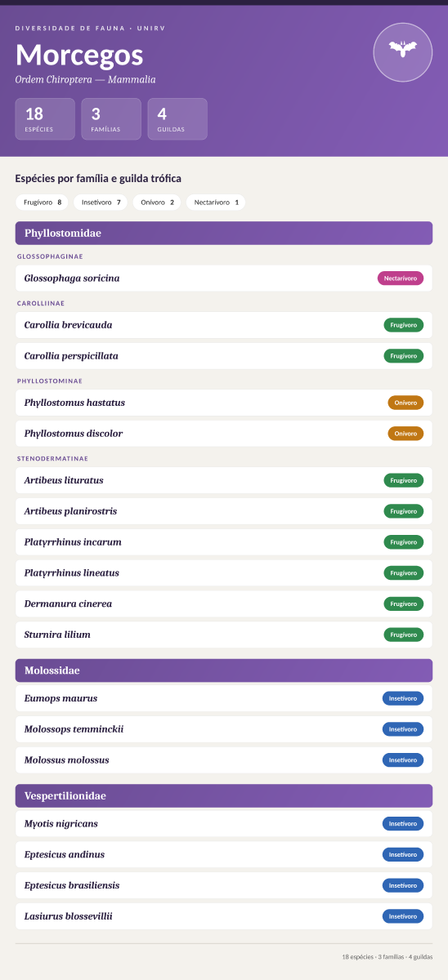The height and width of the screenshot is (980, 448).
Task: Select the Carollia brevicauda entry
Action: [224, 325]
